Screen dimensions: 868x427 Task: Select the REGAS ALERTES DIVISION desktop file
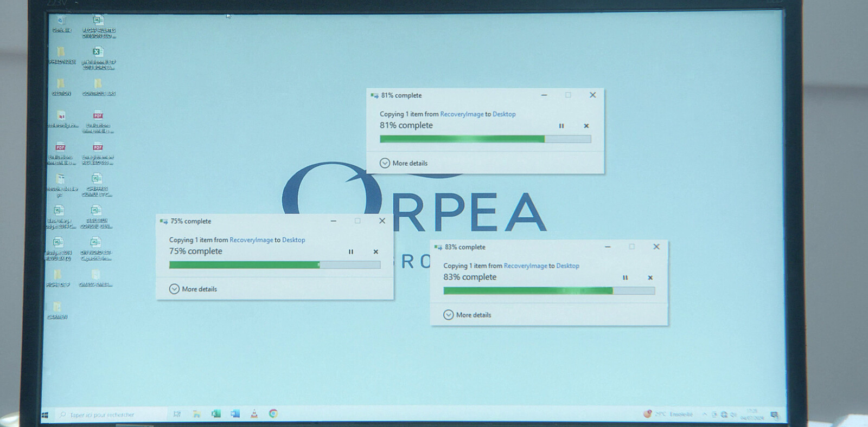pyautogui.click(x=98, y=27)
